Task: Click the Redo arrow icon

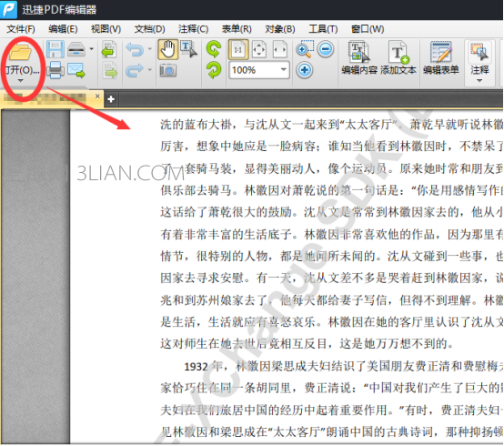Action: [135, 70]
